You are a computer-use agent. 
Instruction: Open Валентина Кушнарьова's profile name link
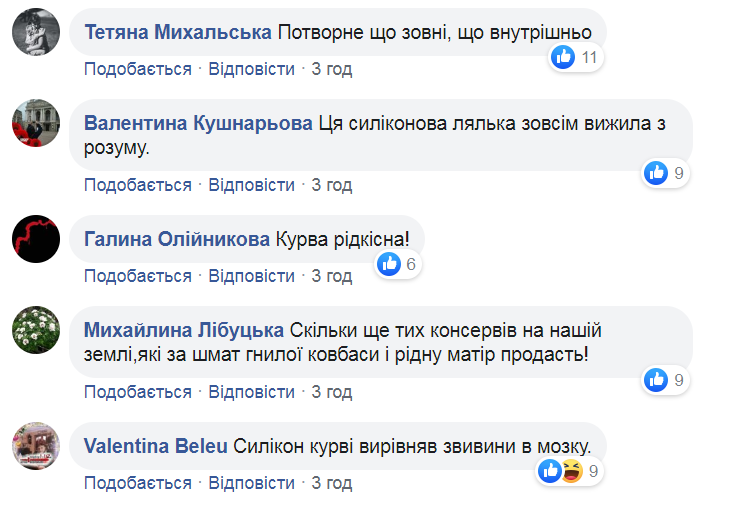(198, 124)
